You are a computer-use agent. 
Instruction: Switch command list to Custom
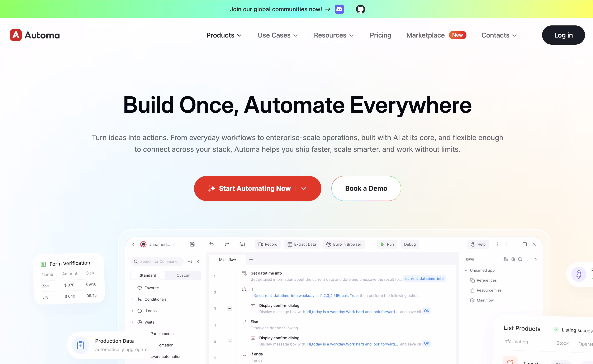(183, 275)
